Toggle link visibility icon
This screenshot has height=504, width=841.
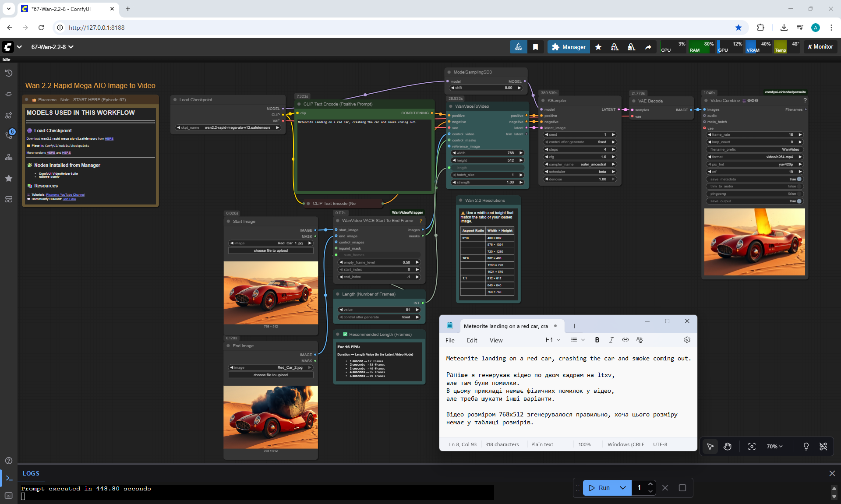click(x=823, y=446)
